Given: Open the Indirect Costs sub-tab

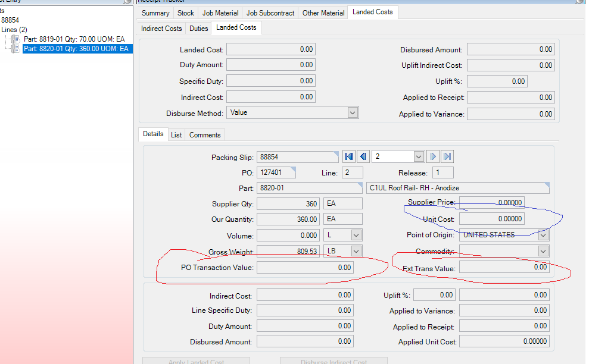Looking at the screenshot, I should [161, 29].
